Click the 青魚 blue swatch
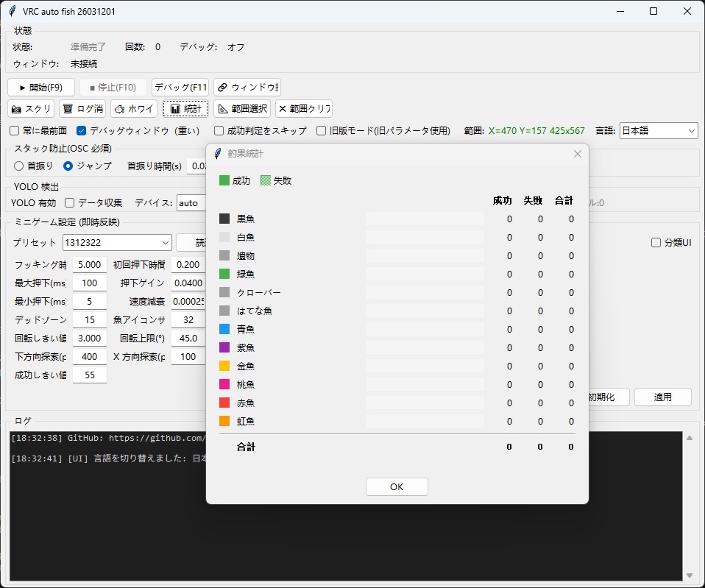 pyautogui.click(x=224, y=330)
